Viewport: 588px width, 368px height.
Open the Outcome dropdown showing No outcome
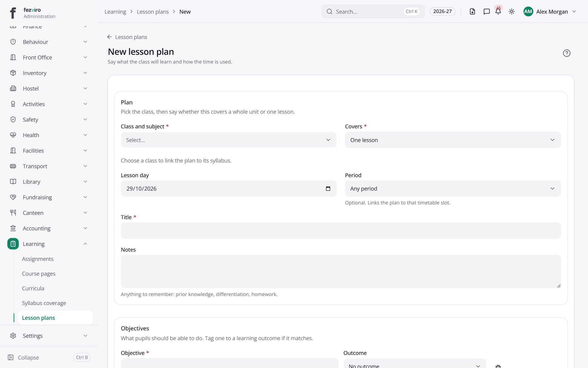point(415,364)
